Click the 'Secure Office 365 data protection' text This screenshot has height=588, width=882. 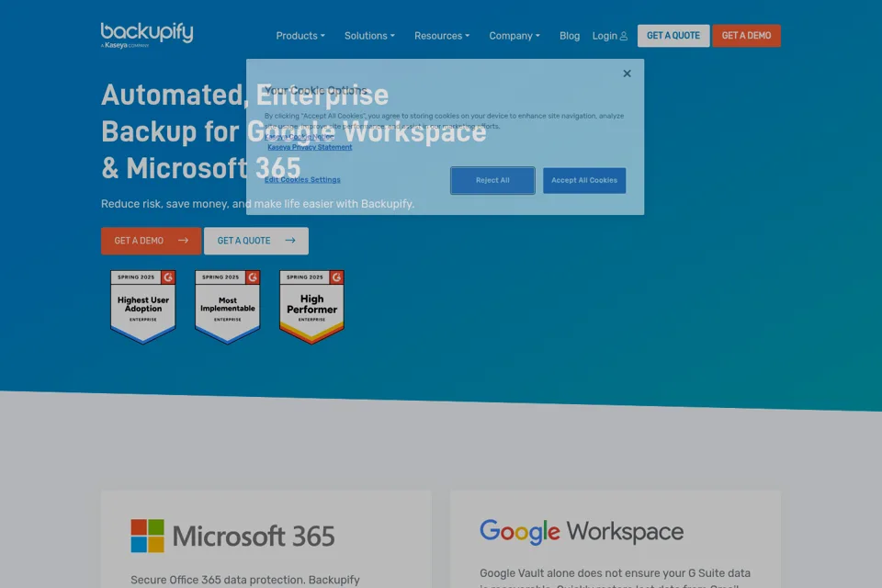pyautogui.click(x=244, y=580)
